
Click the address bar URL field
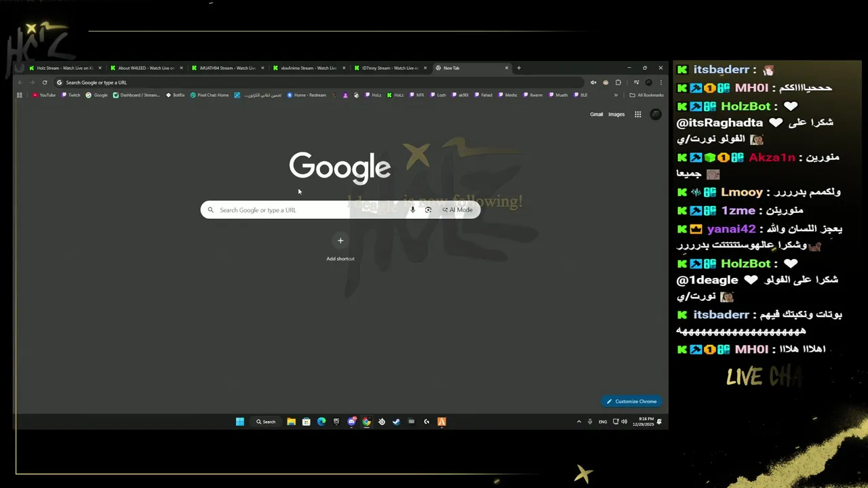tap(319, 83)
